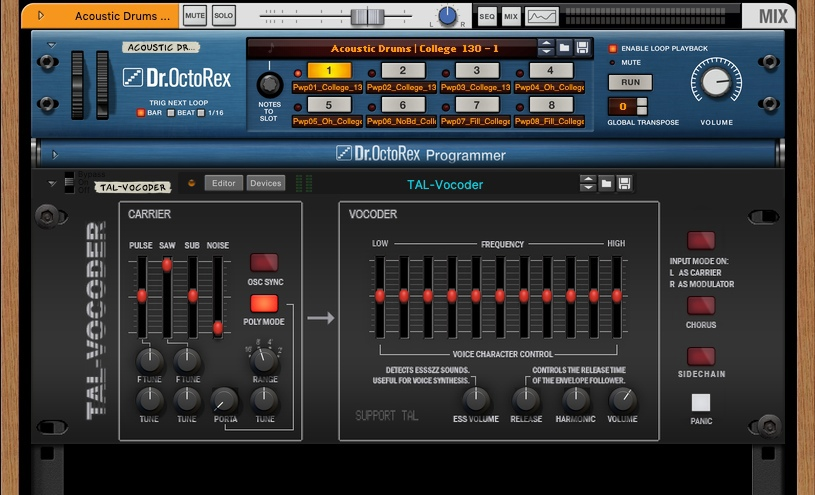Image resolution: width=815 pixels, height=495 pixels.
Task: Toggle the POLY MODE button
Action: click(264, 303)
